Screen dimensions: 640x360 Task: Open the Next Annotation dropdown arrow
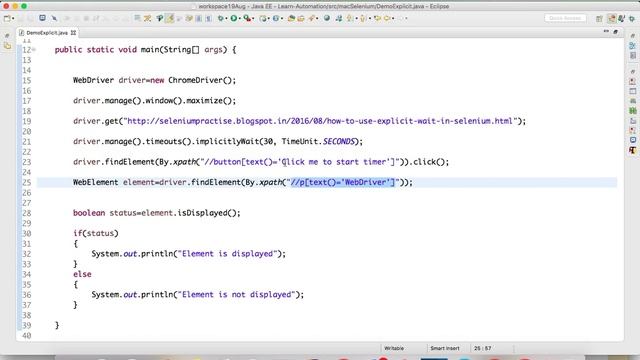coord(356,19)
